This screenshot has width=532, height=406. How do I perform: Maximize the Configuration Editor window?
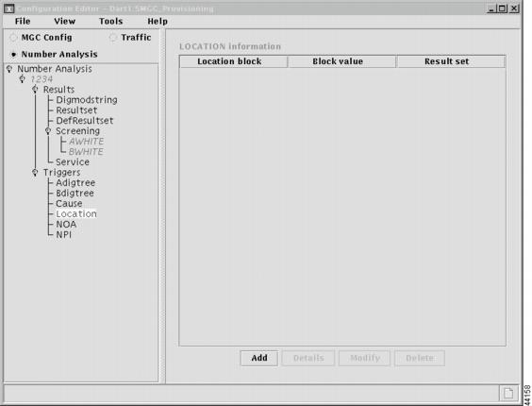pyautogui.click(x=502, y=8)
